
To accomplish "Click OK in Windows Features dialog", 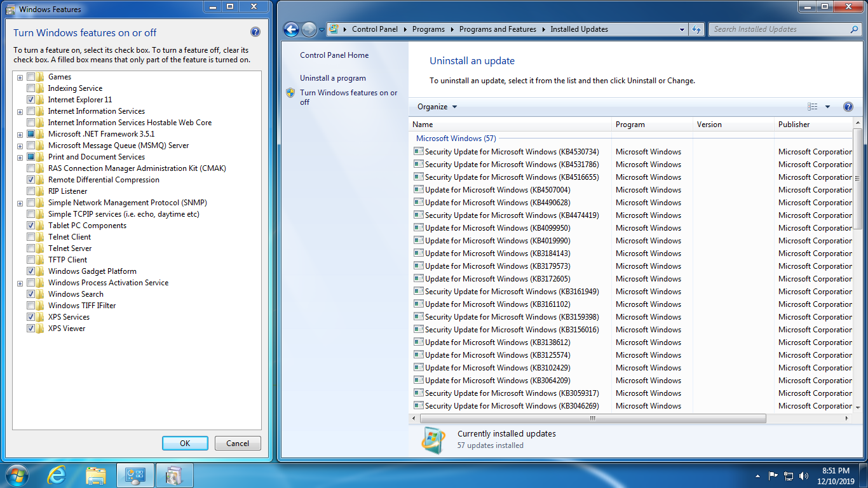I will (x=185, y=444).
